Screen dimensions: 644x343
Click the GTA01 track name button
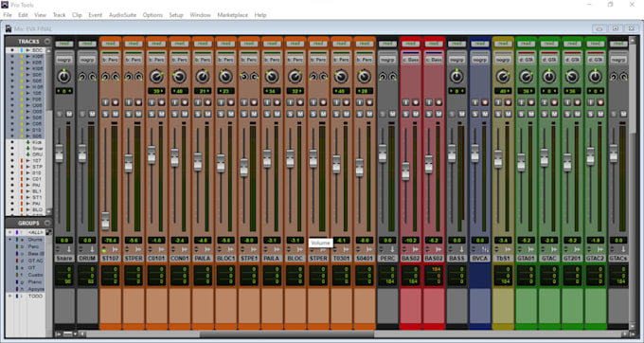click(526, 258)
